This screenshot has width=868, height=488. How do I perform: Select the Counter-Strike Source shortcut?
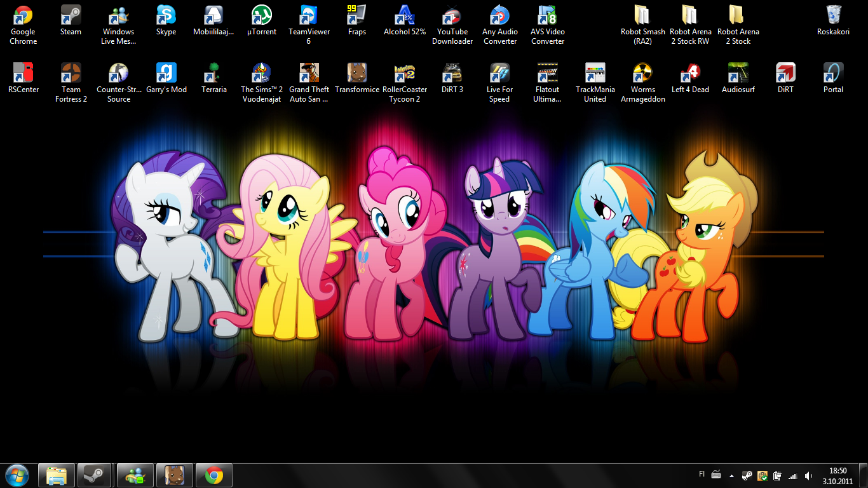[x=119, y=83]
